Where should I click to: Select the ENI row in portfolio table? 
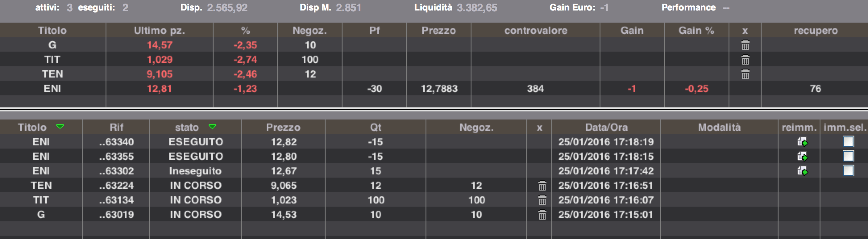(x=52, y=89)
